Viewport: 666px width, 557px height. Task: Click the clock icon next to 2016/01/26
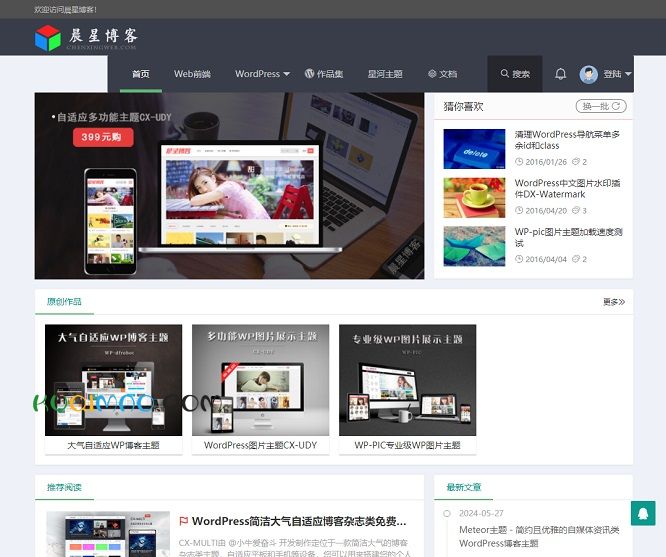pos(519,162)
